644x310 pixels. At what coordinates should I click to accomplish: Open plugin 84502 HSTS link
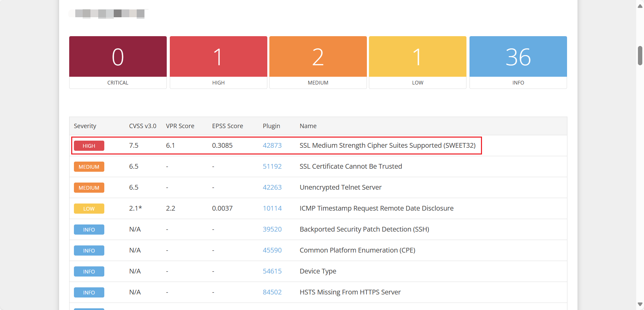pyautogui.click(x=272, y=292)
